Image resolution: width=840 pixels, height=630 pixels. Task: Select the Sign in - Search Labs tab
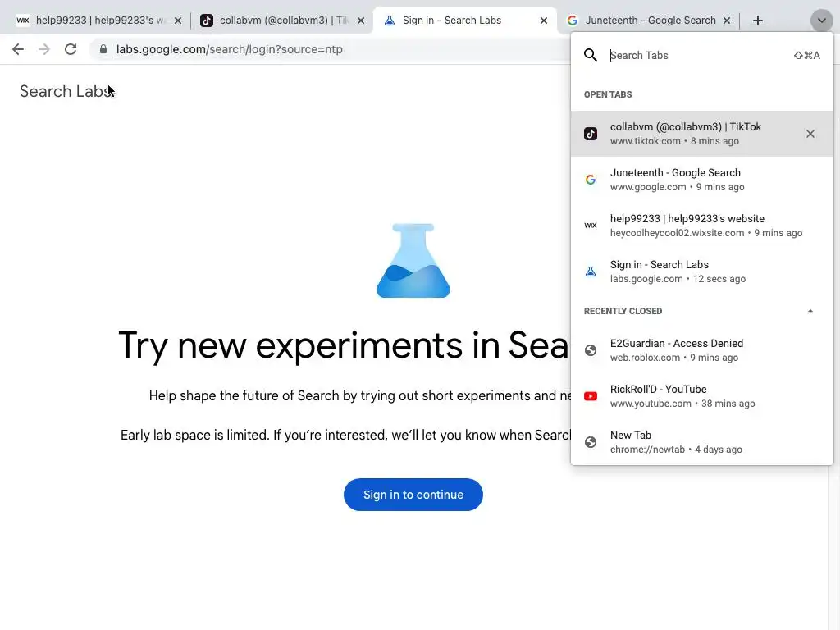point(465,21)
